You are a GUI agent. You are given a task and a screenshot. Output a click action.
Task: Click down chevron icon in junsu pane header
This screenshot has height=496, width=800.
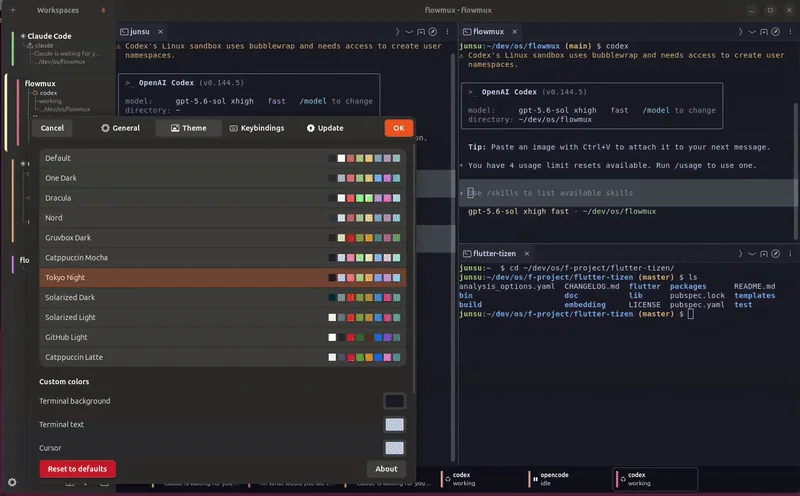pyautogui.click(x=409, y=32)
